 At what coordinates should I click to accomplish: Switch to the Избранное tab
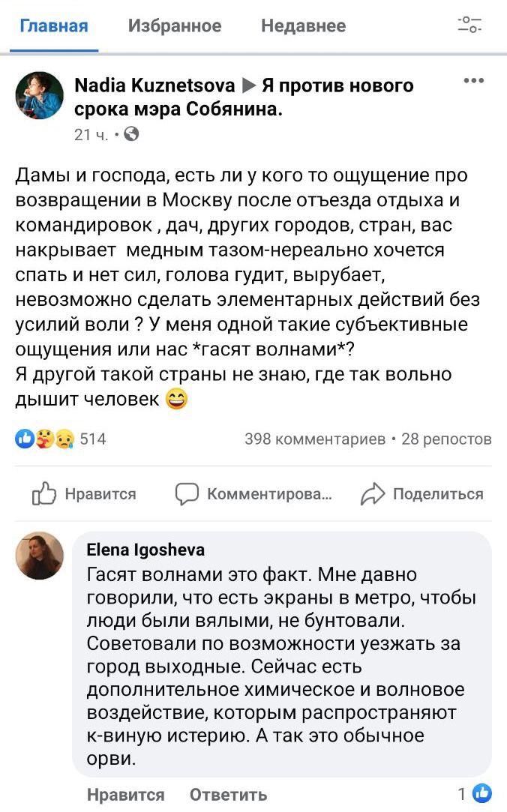pyautogui.click(x=175, y=26)
